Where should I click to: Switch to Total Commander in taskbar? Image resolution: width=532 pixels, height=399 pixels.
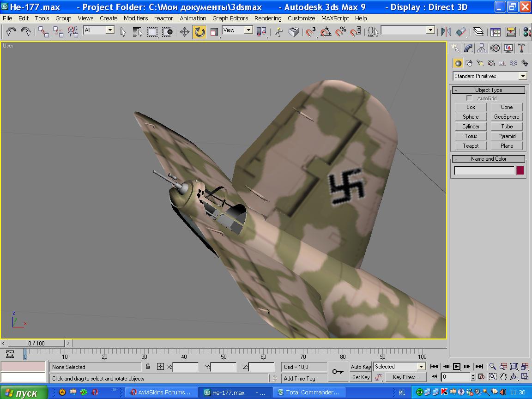click(x=309, y=393)
